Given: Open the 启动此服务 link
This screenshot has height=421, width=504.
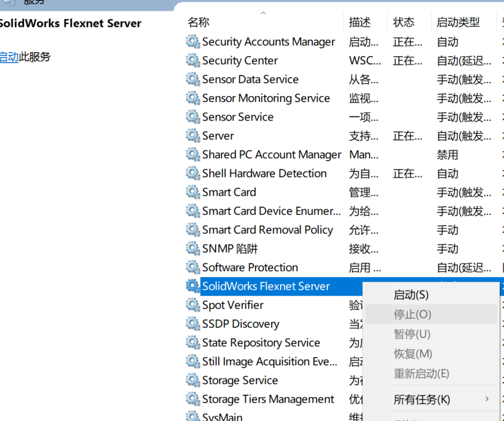Looking at the screenshot, I should coord(8,57).
